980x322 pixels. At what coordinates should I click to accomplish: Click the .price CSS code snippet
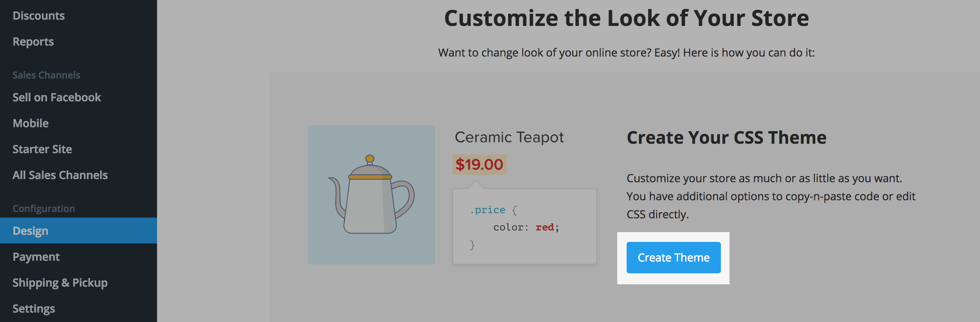(x=525, y=227)
